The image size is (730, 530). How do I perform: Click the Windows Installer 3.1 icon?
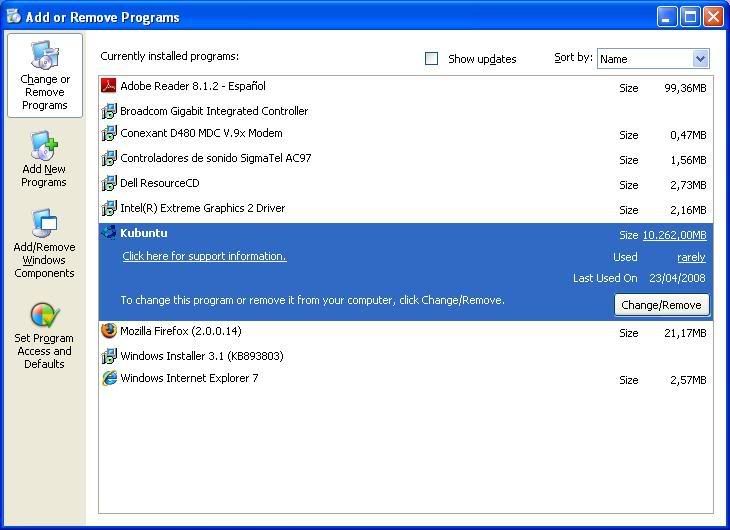tap(109, 356)
